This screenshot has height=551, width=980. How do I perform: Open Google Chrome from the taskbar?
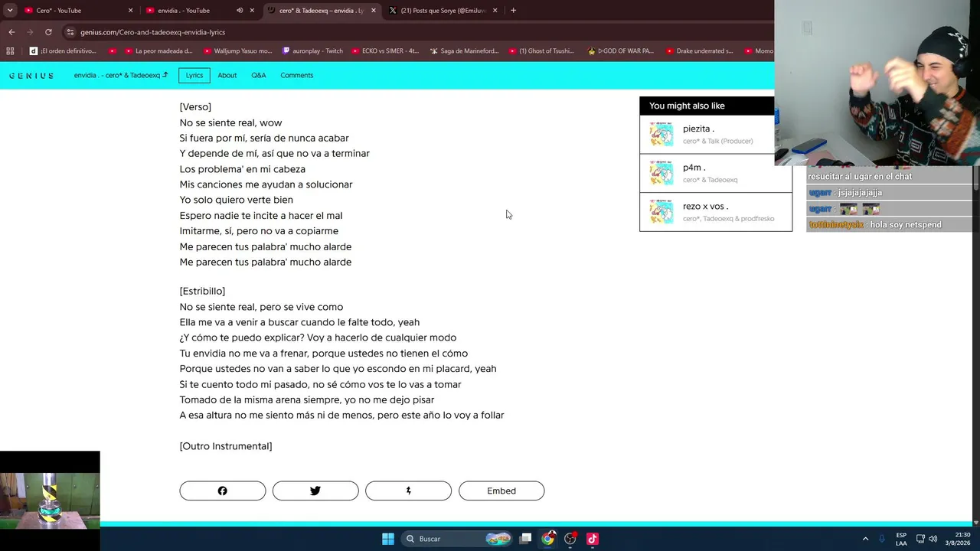(548, 539)
